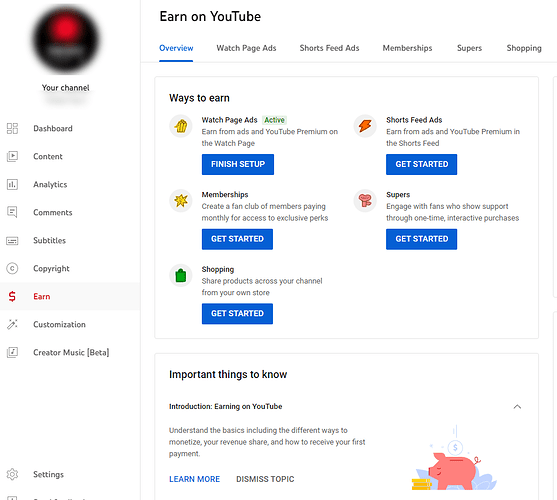Click the Dashboard grid icon

pyautogui.click(x=12, y=129)
